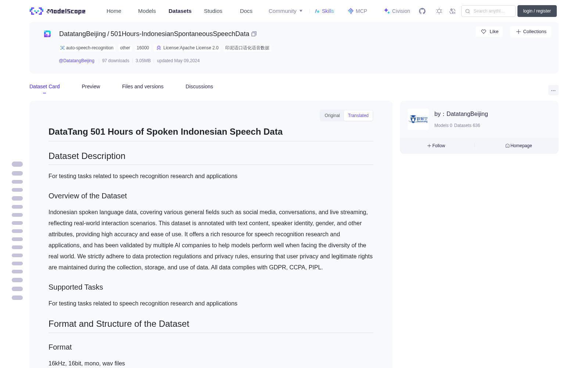Expand the Community dropdown menu
Viewport: 588px width, 368px height.
tap(286, 11)
